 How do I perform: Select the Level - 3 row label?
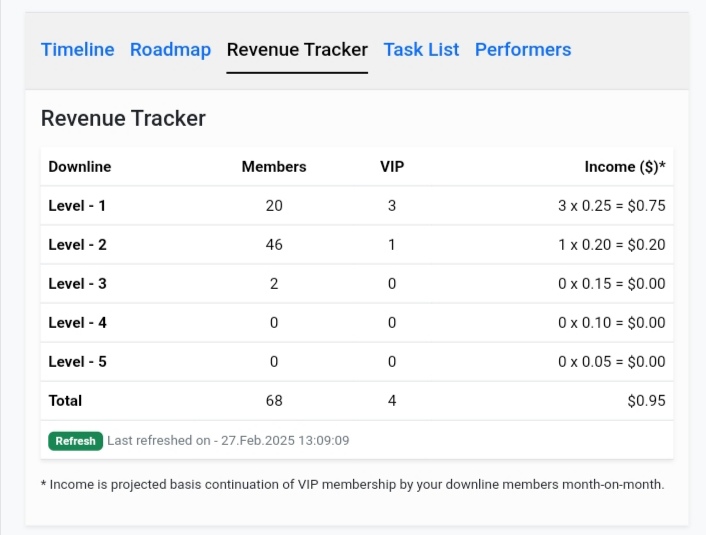77,284
